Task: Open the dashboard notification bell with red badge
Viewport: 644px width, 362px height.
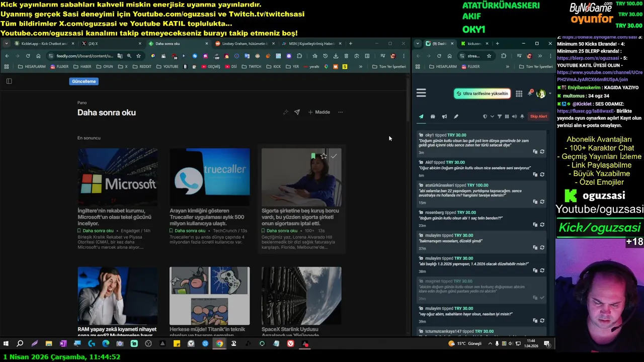Action: (x=530, y=93)
